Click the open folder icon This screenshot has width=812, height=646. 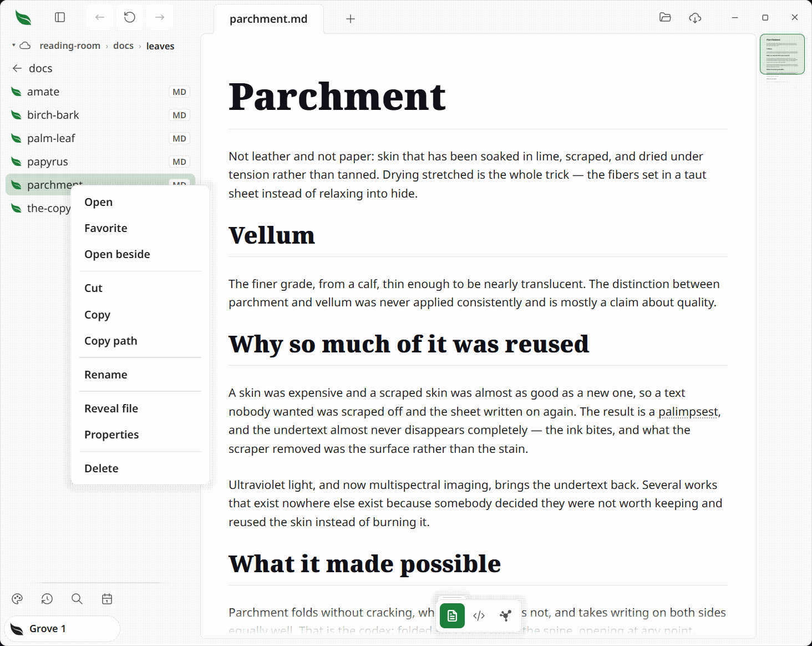(665, 17)
